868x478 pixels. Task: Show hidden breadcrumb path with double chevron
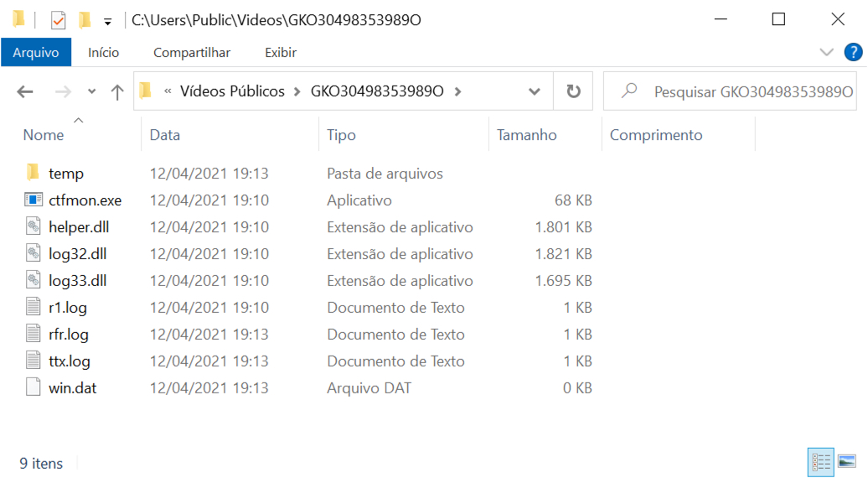tap(168, 91)
